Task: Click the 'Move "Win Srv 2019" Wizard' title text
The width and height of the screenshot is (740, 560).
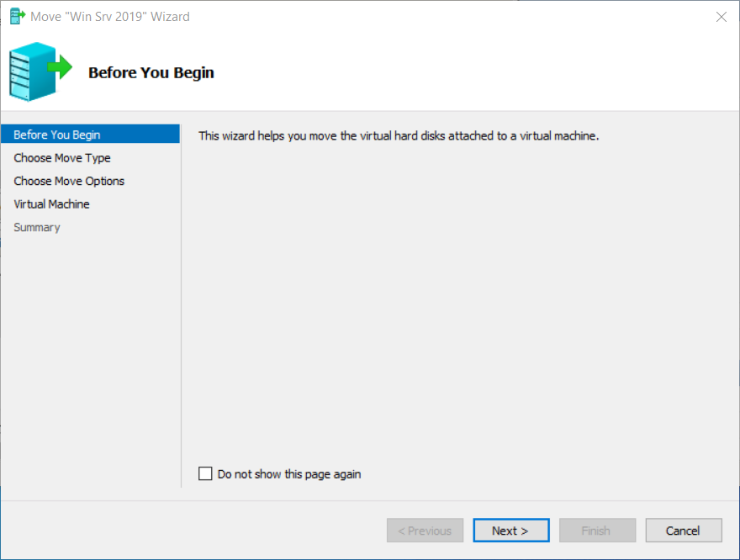Action: point(110,17)
